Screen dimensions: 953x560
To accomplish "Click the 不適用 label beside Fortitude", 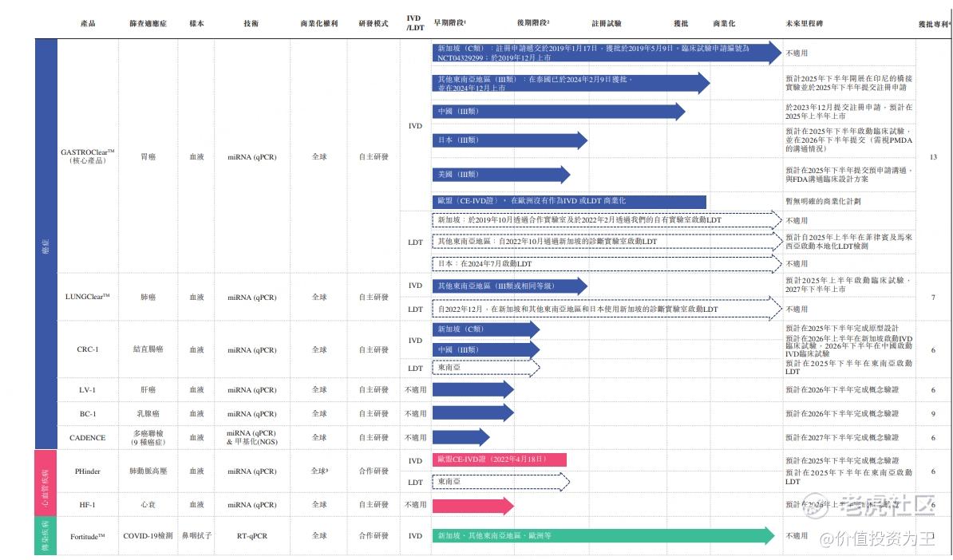I will click(x=795, y=536).
